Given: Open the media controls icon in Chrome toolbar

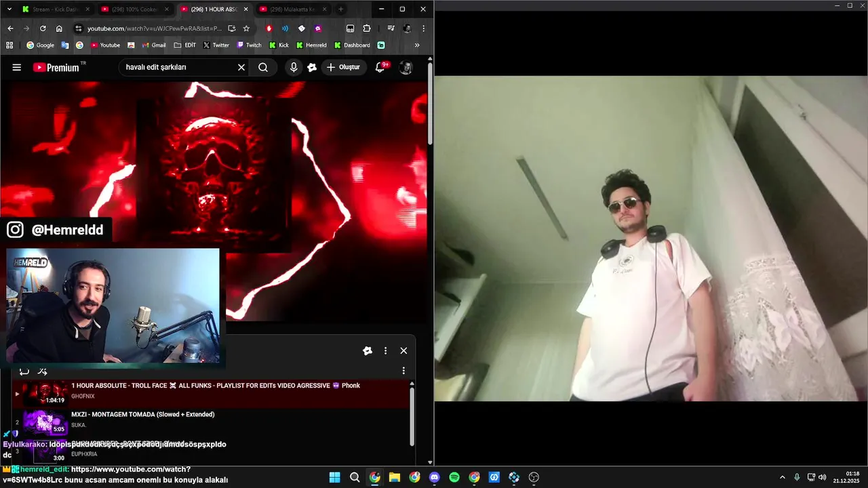Looking at the screenshot, I should coord(391,28).
